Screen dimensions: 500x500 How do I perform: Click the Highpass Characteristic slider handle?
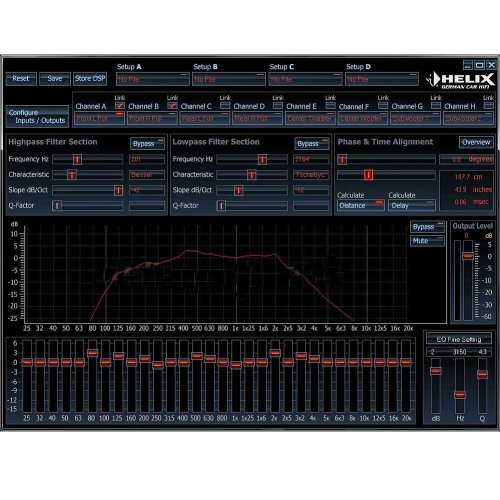72,175
